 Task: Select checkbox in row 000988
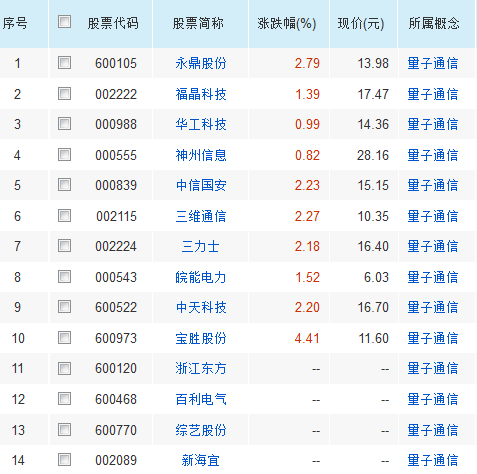pos(64,124)
